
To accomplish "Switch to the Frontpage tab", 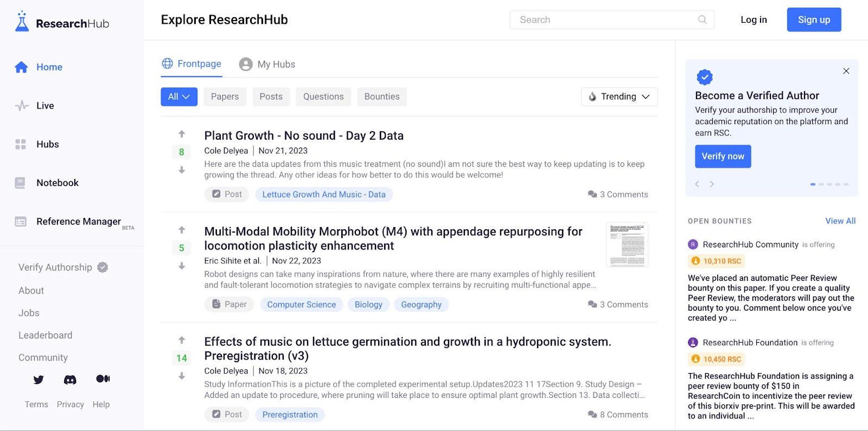I will [192, 64].
